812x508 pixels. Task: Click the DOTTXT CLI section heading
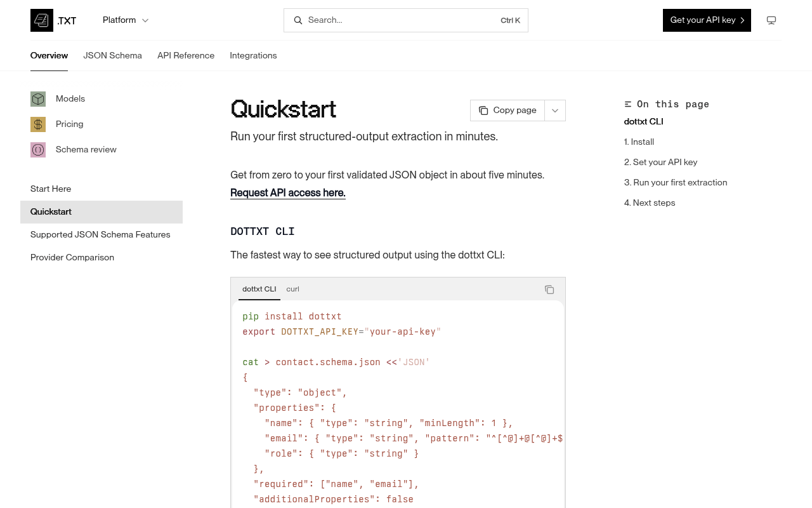coord(263,232)
